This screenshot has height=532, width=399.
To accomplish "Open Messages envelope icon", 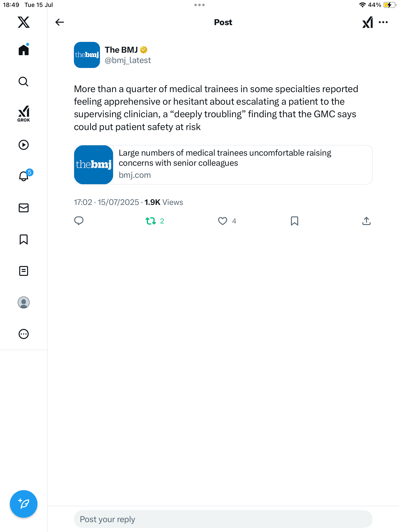I will pos(24,208).
